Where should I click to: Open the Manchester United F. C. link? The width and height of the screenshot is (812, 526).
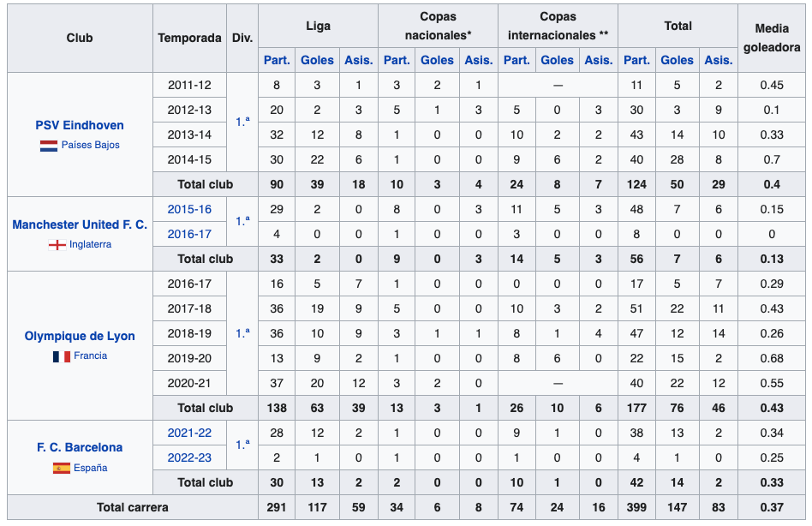[x=80, y=224]
